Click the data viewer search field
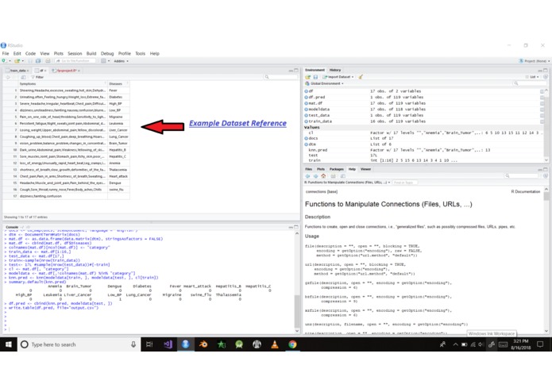 [281, 77]
